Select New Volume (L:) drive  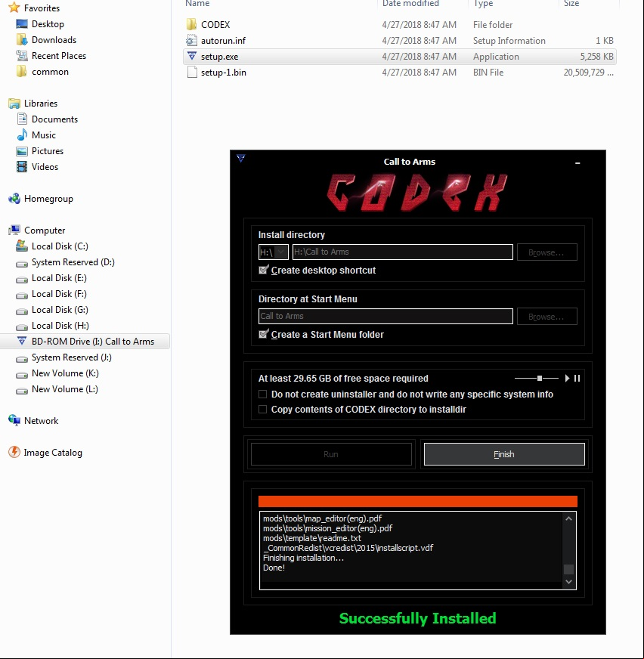pos(57,389)
